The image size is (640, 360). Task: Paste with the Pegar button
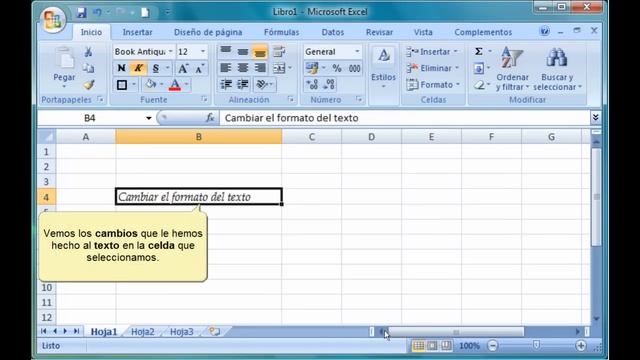pos(64,67)
